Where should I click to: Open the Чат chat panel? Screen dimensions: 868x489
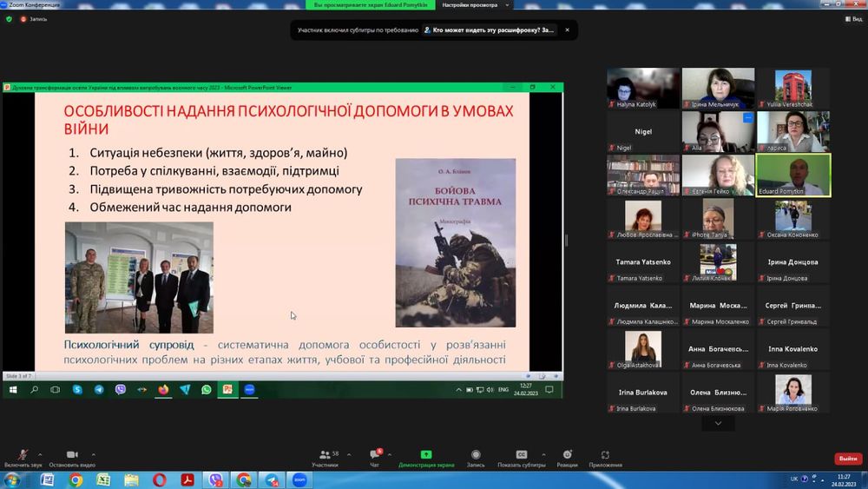374,457
